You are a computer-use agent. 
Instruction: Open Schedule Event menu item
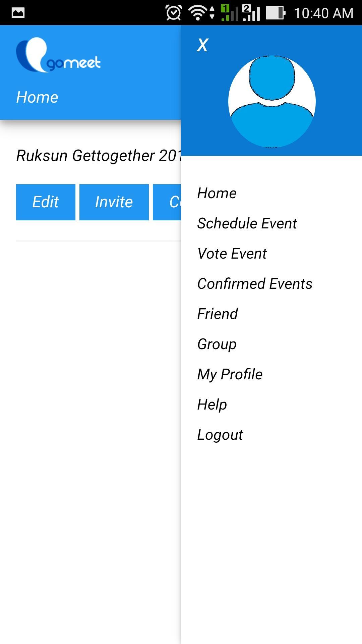pyautogui.click(x=247, y=223)
